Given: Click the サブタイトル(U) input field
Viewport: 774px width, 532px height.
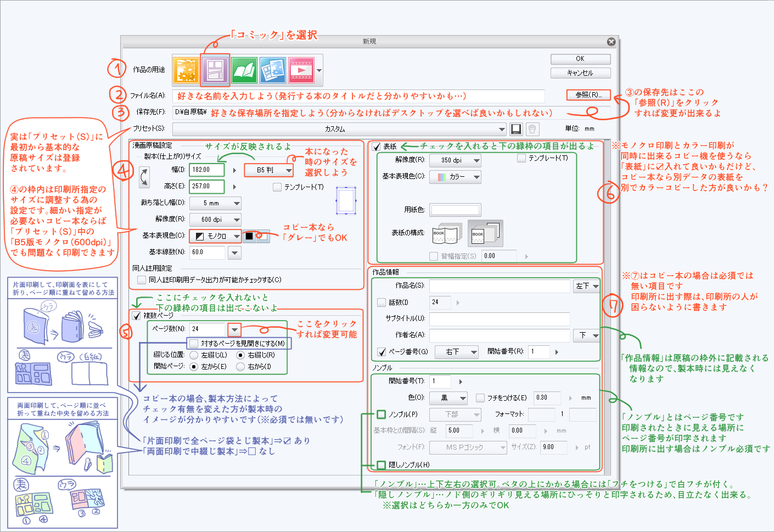Looking at the screenshot, I should 500,319.
